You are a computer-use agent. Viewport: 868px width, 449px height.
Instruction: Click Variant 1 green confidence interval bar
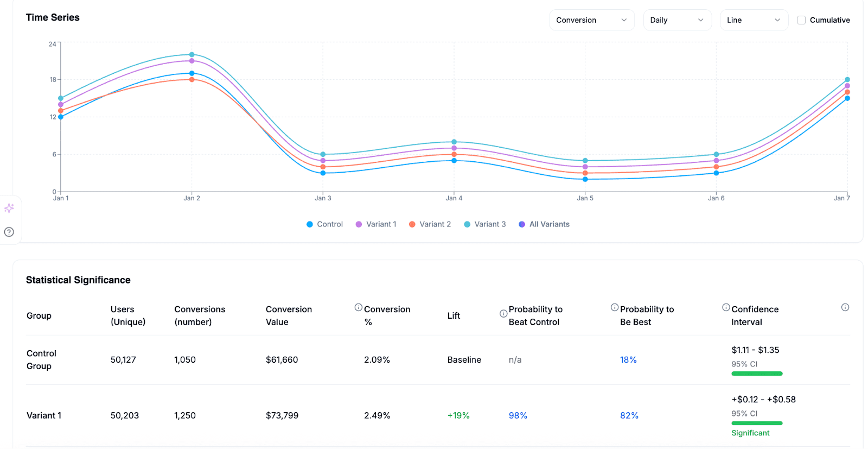757,423
